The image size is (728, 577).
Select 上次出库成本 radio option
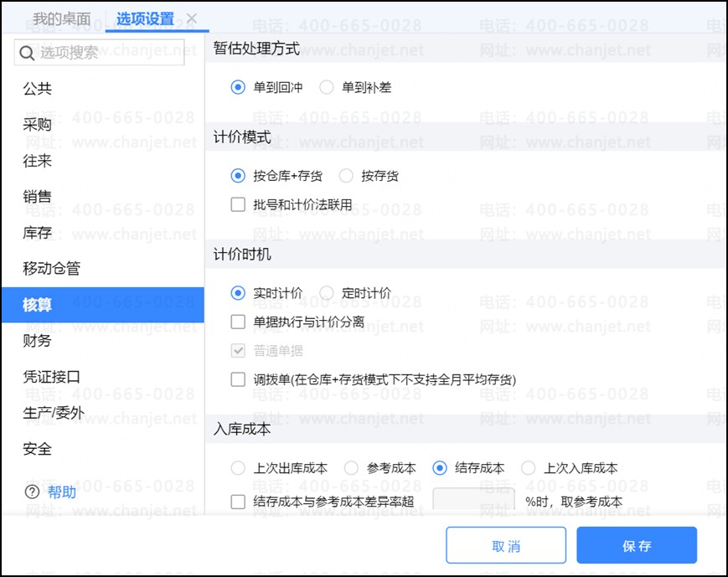pos(238,468)
